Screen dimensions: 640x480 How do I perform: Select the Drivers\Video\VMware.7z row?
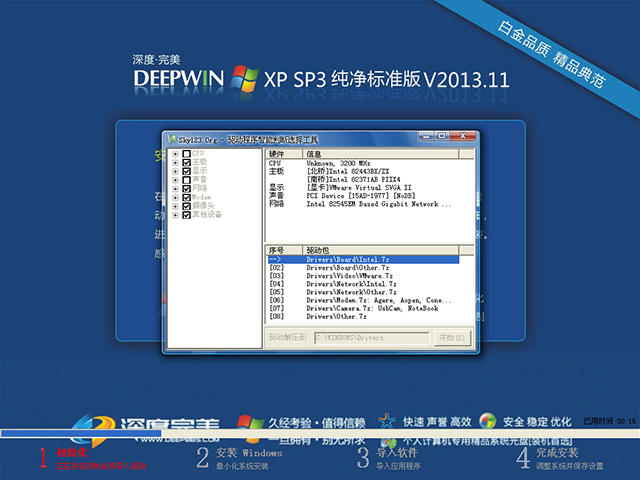pos(363,276)
